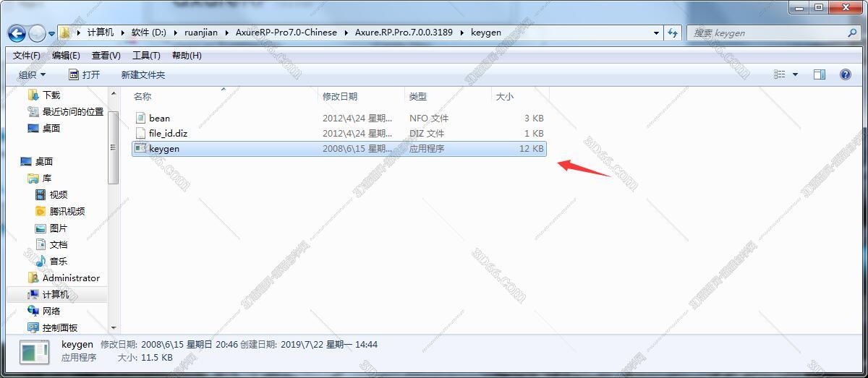Click the 打开 toolbar button

85,74
